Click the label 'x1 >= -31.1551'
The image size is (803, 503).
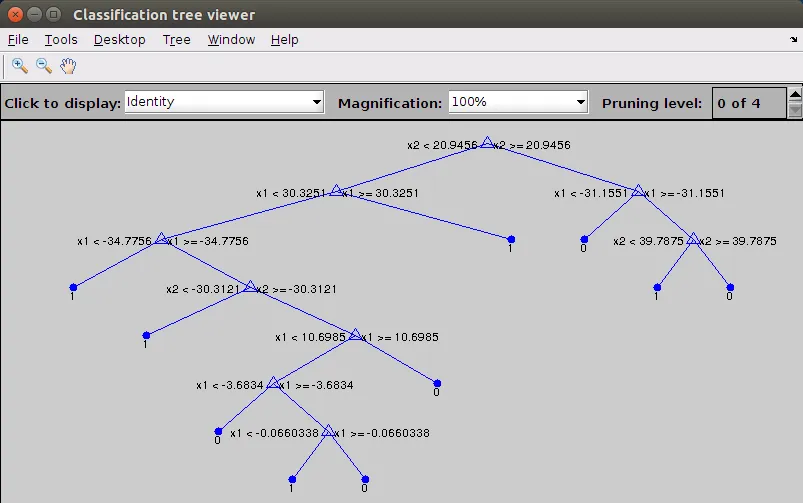pos(685,193)
